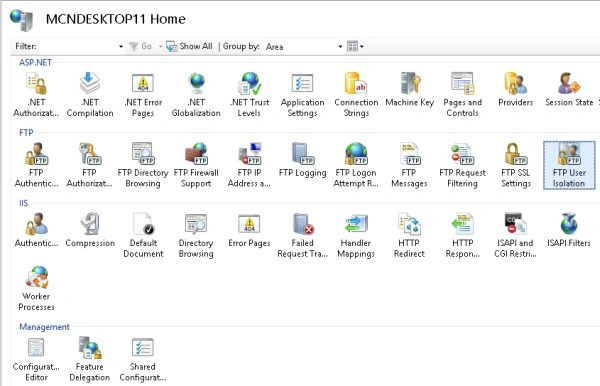Open the Configuration Editor

coord(36,359)
